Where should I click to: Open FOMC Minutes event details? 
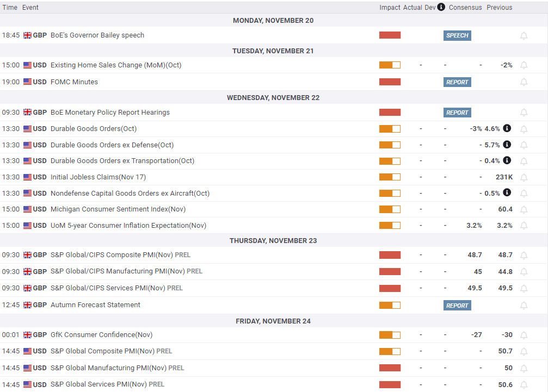[x=74, y=82]
